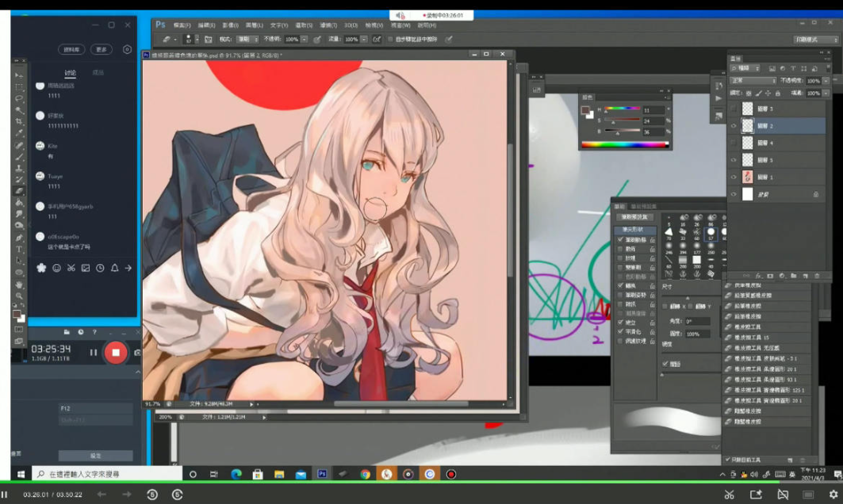The width and height of the screenshot is (843, 504).
Task: Click the hue H slider in Color panel
Action: (622, 109)
